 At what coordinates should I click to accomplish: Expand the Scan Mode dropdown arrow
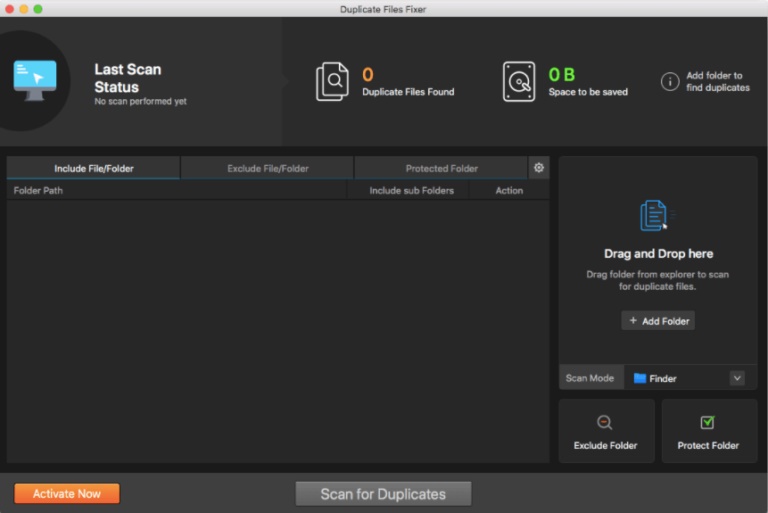[x=737, y=378]
